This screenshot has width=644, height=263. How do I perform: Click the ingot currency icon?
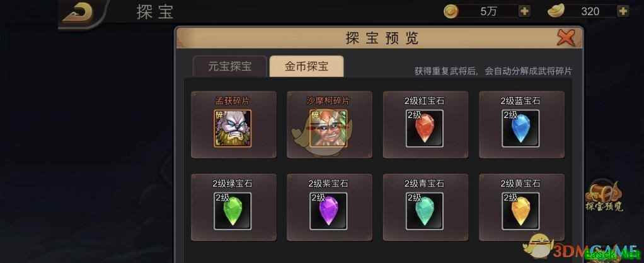click(556, 11)
